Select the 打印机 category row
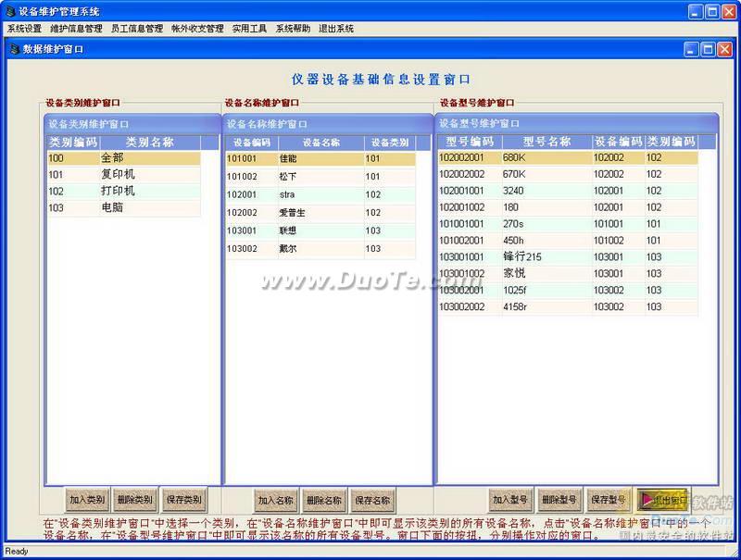 click(x=124, y=192)
